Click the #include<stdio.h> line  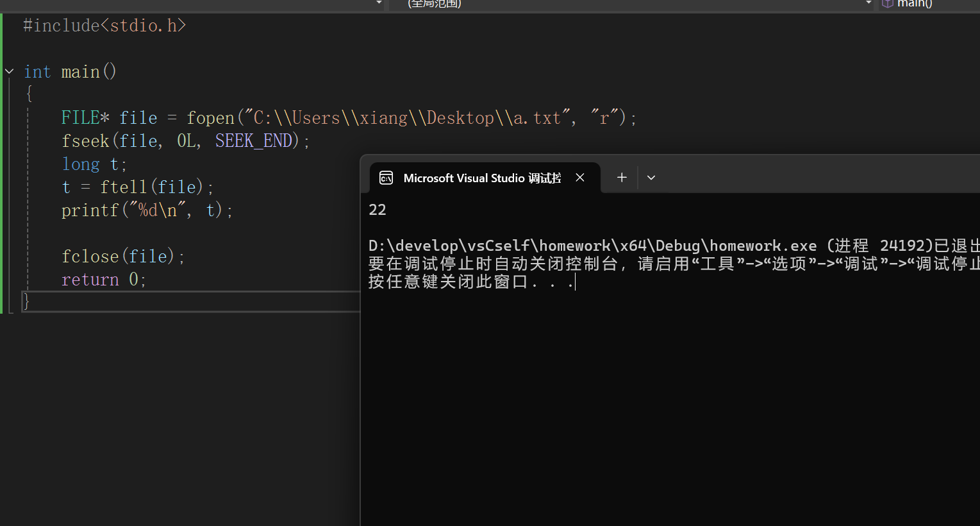coord(104,26)
